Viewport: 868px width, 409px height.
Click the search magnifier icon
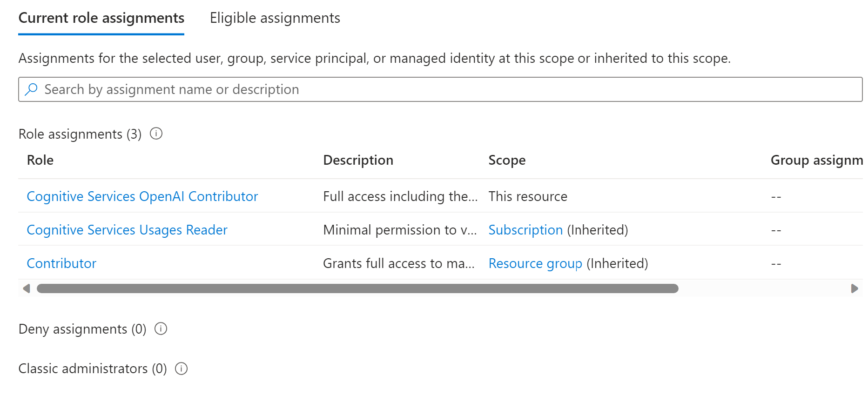click(31, 89)
